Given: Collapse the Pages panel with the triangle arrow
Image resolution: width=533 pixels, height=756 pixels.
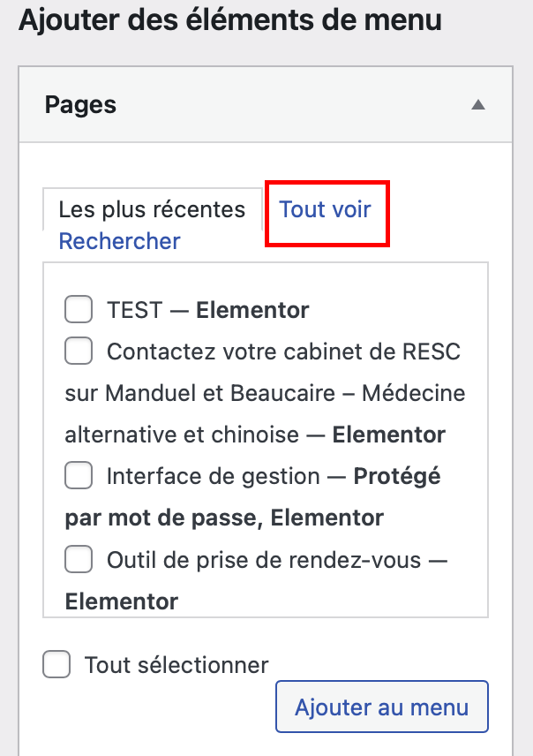Looking at the screenshot, I should pos(478,105).
